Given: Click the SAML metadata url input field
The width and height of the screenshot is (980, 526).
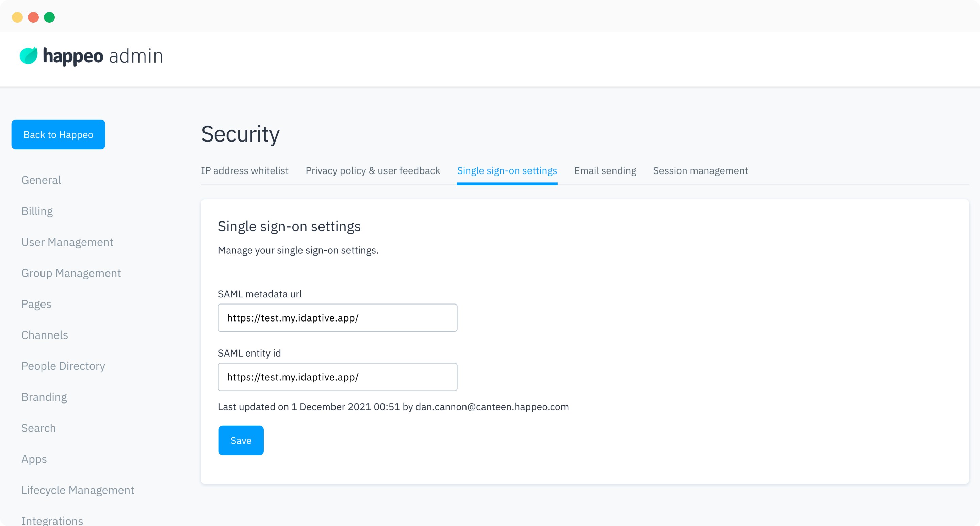Looking at the screenshot, I should point(338,317).
